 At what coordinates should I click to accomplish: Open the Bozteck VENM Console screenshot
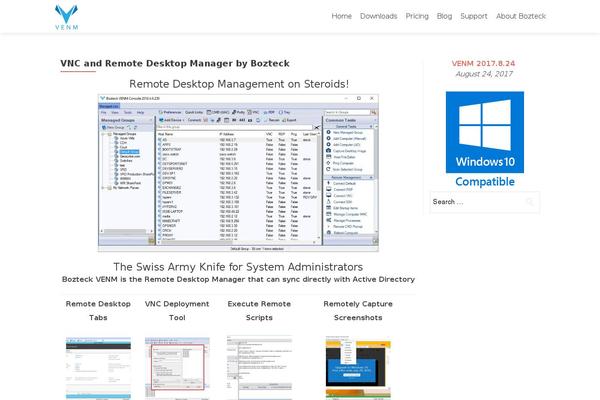pyautogui.click(x=238, y=173)
